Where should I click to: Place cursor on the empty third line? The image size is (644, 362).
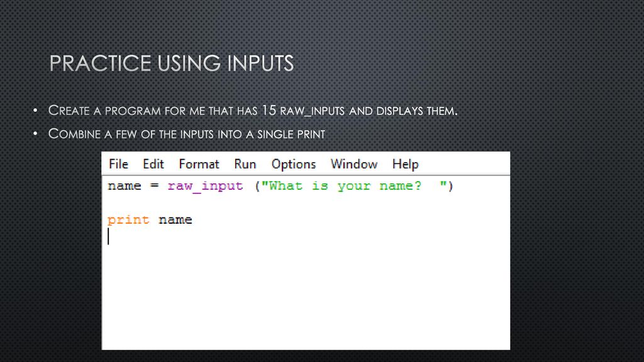(108, 236)
